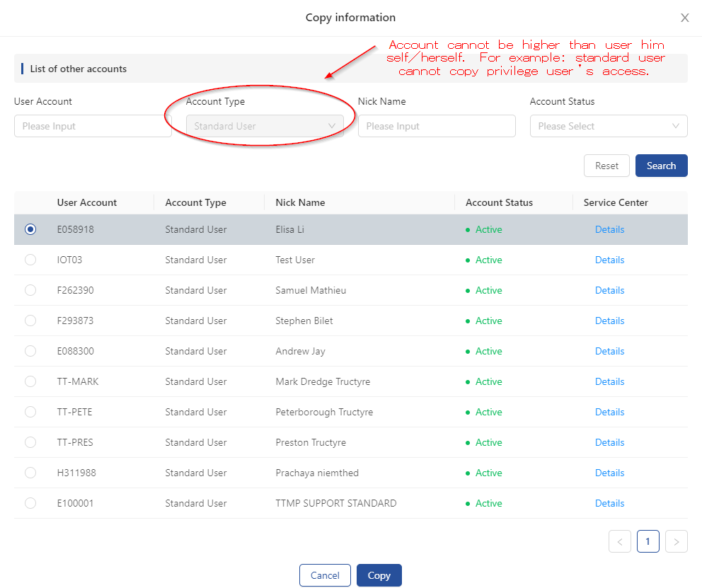This screenshot has height=588, width=702.
Task: Click the Copy button
Action: 379,575
